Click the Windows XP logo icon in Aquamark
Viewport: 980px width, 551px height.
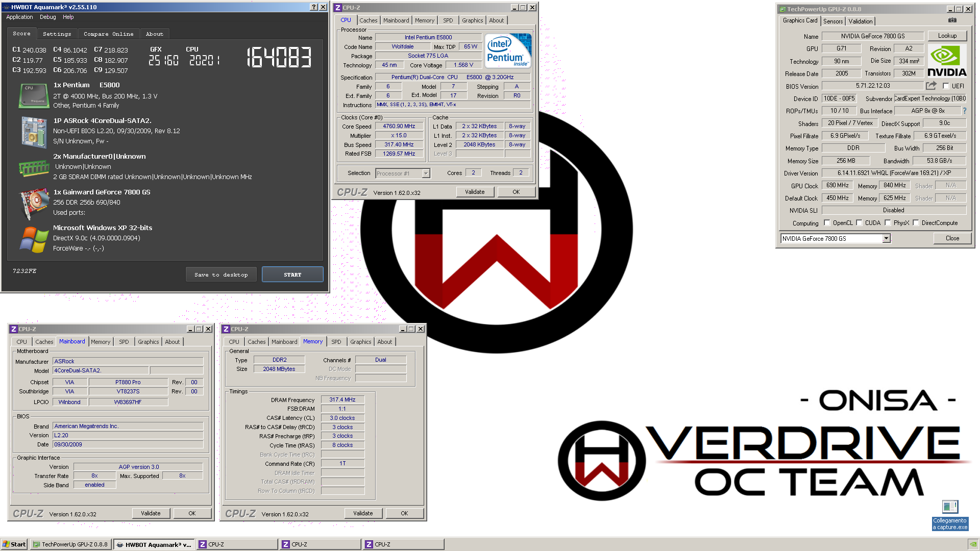click(34, 239)
